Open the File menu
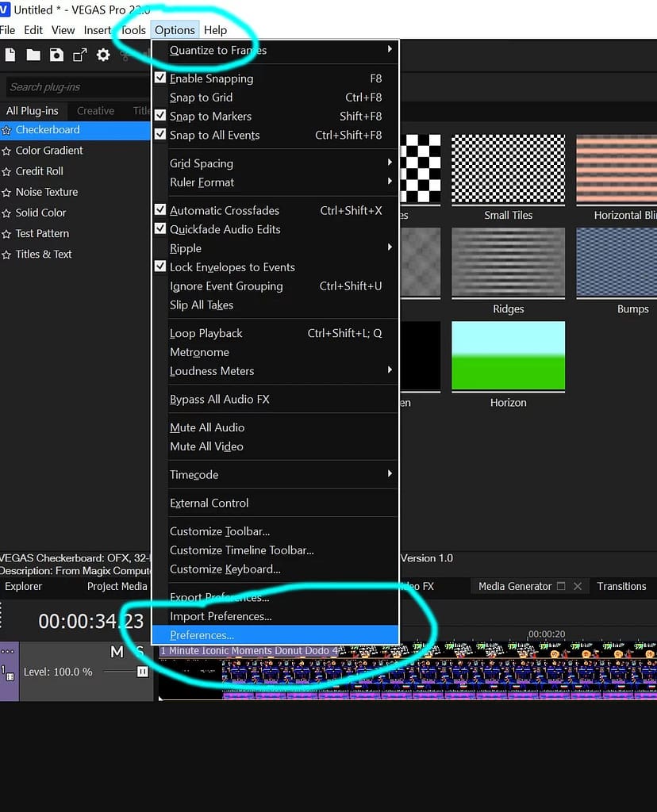Image resolution: width=657 pixels, height=812 pixels. (7, 30)
